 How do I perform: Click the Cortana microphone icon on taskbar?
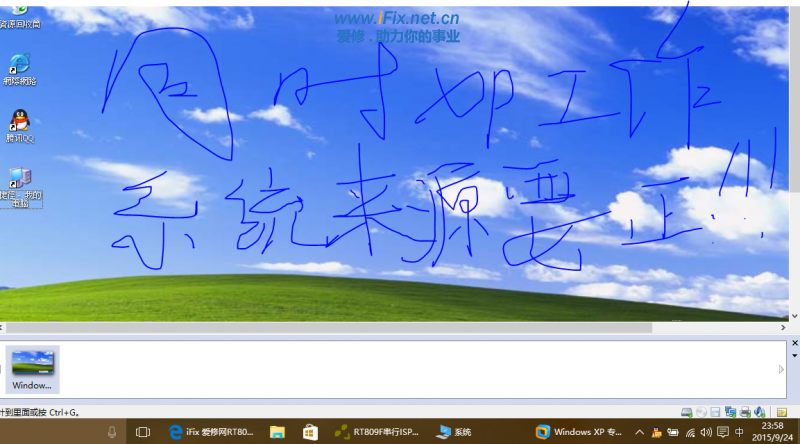[112, 432]
